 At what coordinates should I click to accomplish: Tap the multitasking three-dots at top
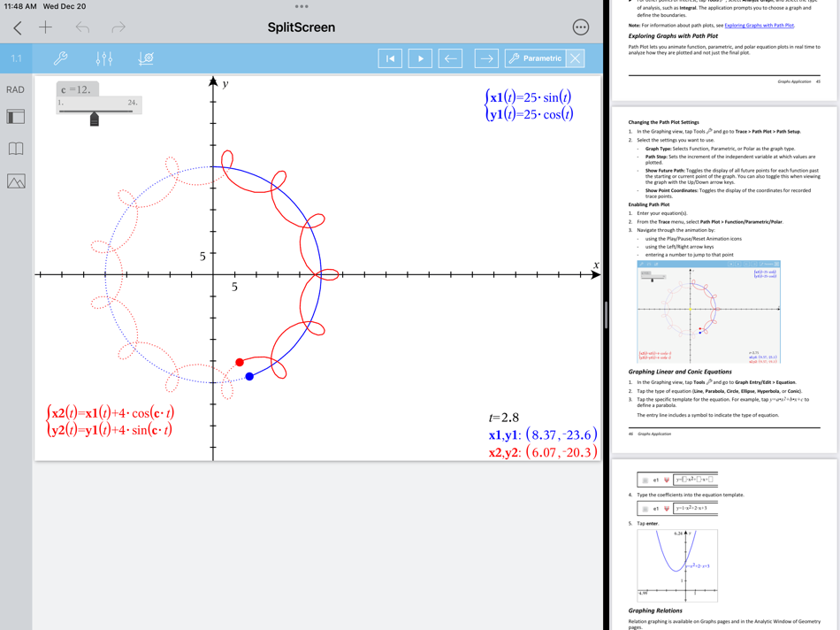(x=301, y=6)
